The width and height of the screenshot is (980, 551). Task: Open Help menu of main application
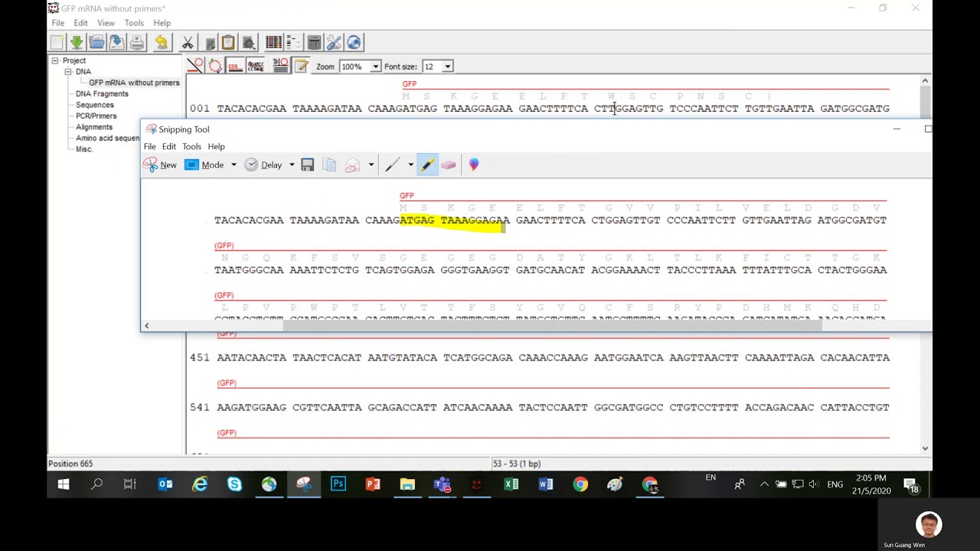click(x=162, y=23)
